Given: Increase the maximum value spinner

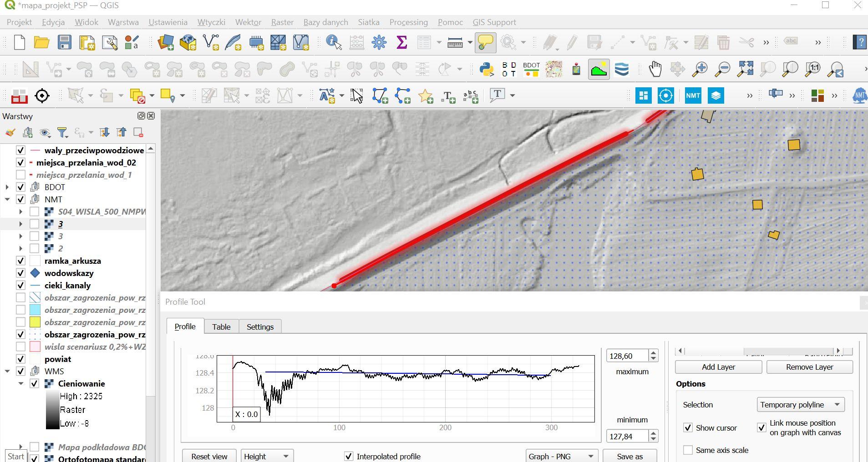Looking at the screenshot, I should [x=654, y=352].
